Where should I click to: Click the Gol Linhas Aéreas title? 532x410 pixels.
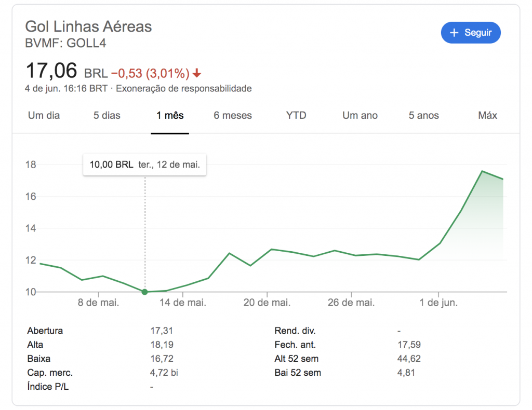pos(88,26)
